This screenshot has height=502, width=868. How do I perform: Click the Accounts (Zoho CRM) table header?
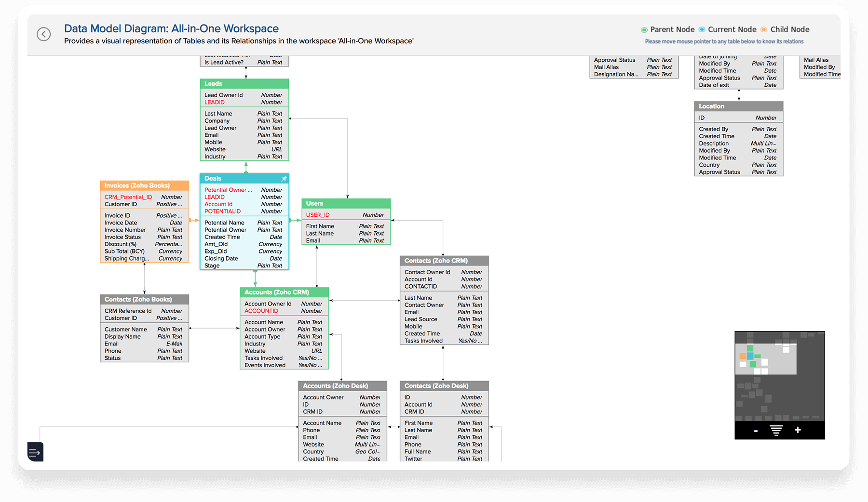[284, 292]
